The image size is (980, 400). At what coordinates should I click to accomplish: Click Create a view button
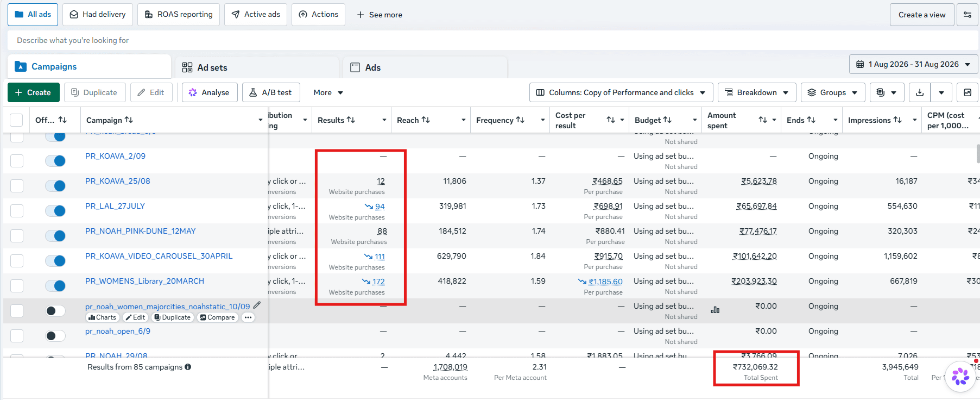[x=922, y=15]
